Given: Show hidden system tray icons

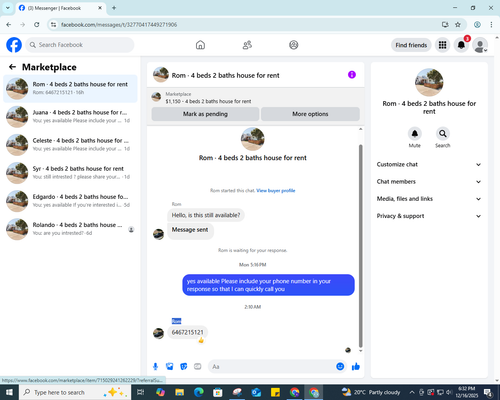Looking at the screenshot, I should [412, 392].
